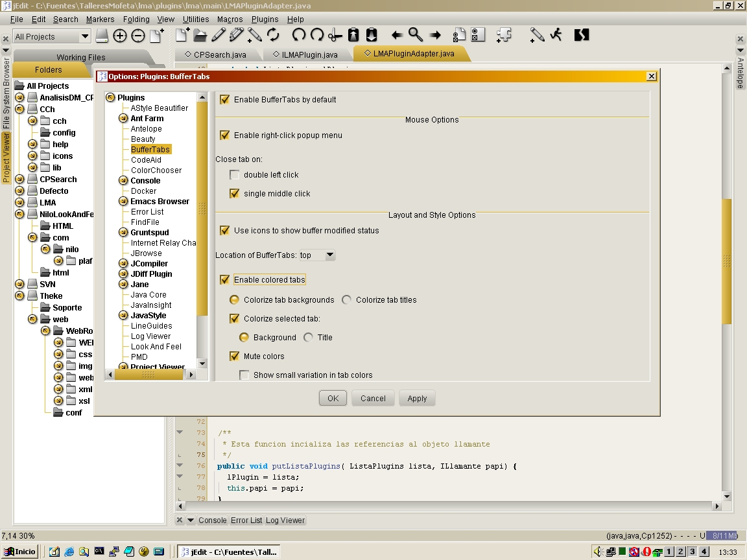This screenshot has height=560, width=747.
Task: Click the scissors Cut icon
Action: 335,35
